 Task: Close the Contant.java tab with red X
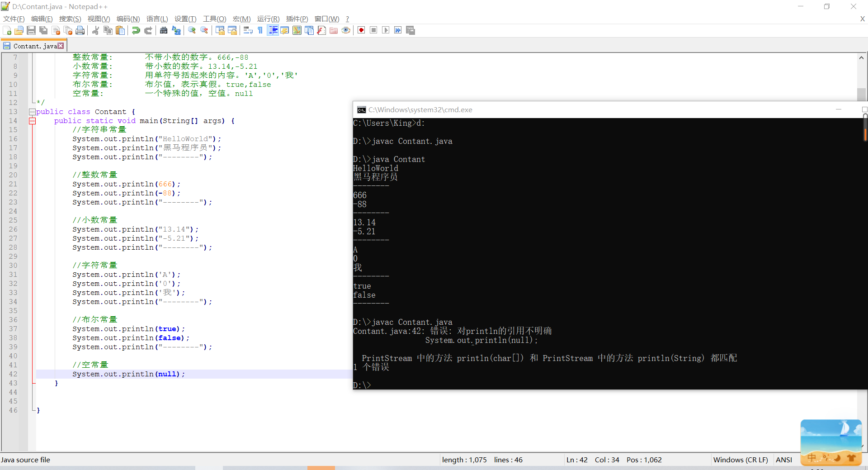click(x=61, y=46)
